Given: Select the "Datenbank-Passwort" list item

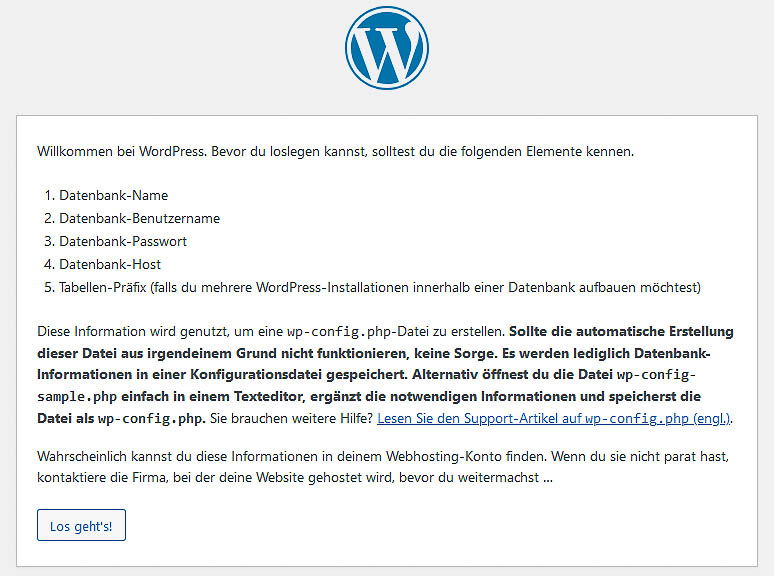Looking at the screenshot, I should click(x=123, y=241).
